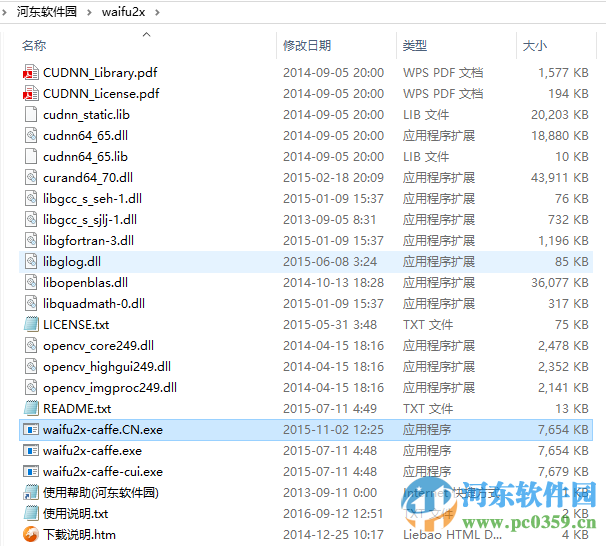Select file name opencv_imgproc249.dll
The image size is (606, 547).
click(x=110, y=388)
